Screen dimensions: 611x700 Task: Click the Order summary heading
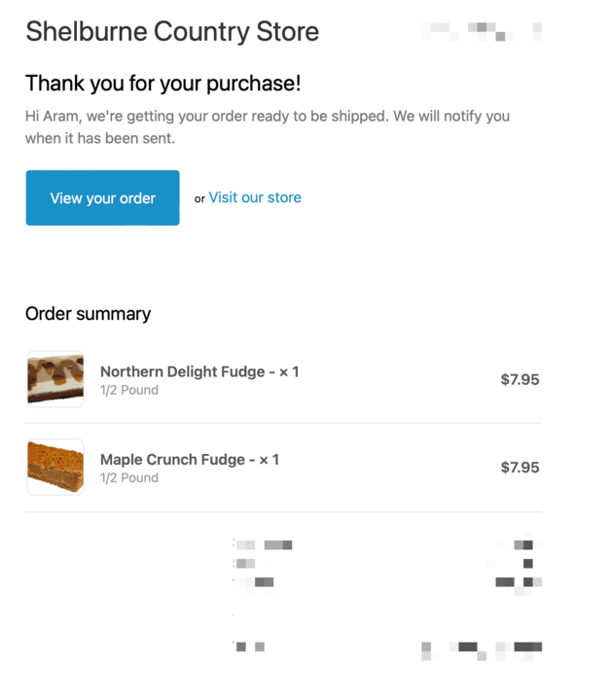coord(88,314)
